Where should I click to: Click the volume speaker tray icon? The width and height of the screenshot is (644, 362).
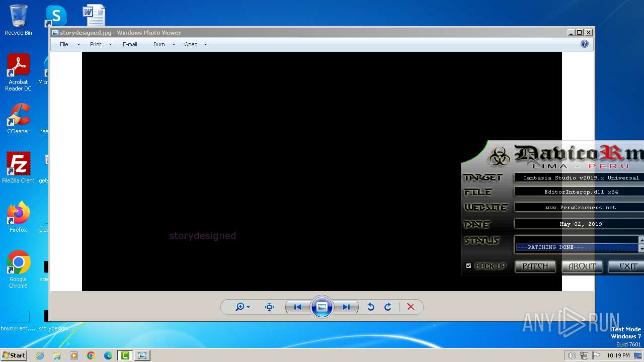[x=572, y=355]
